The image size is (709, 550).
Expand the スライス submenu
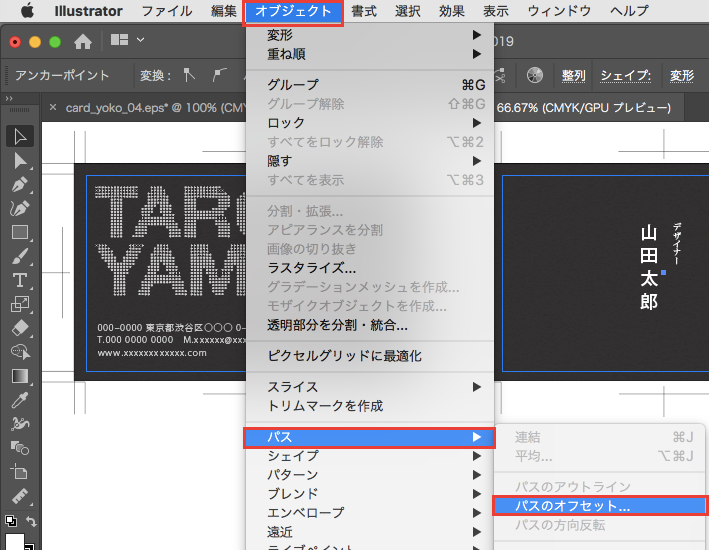(x=370, y=387)
